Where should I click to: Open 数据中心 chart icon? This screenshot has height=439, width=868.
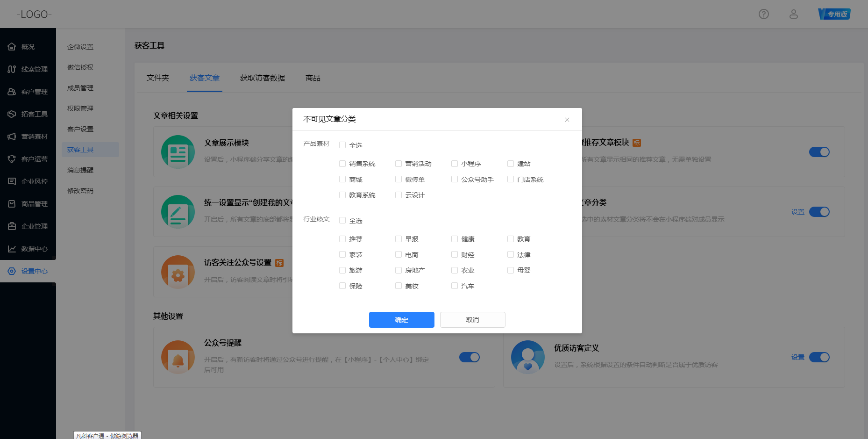pos(12,249)
